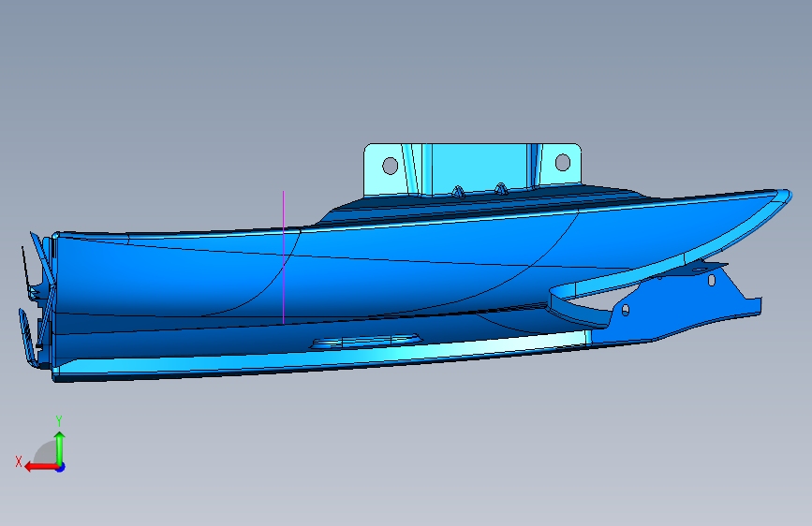Click the blue Z axis dot at triad origin

pyautogui.click(x=61, y=467)
